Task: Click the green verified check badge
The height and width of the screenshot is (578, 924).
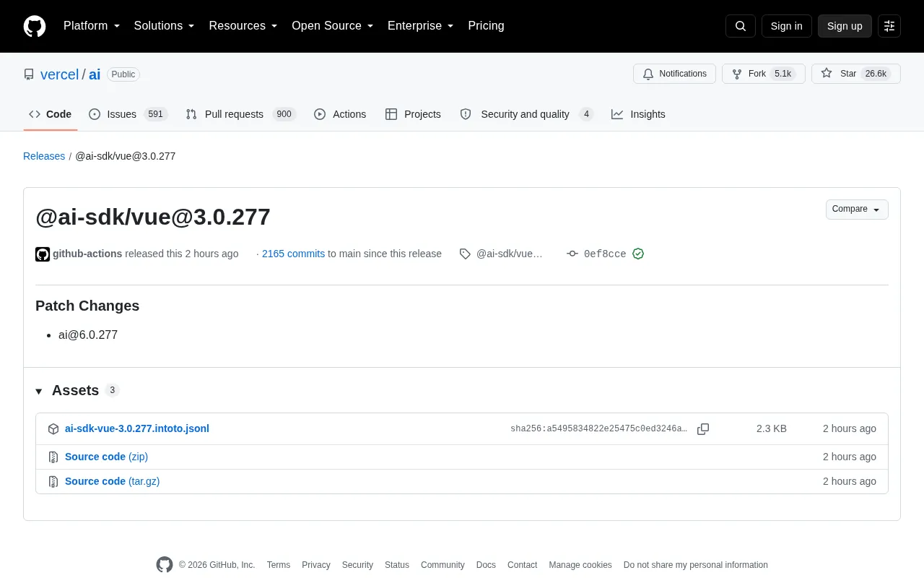Action: click(638, 254)
